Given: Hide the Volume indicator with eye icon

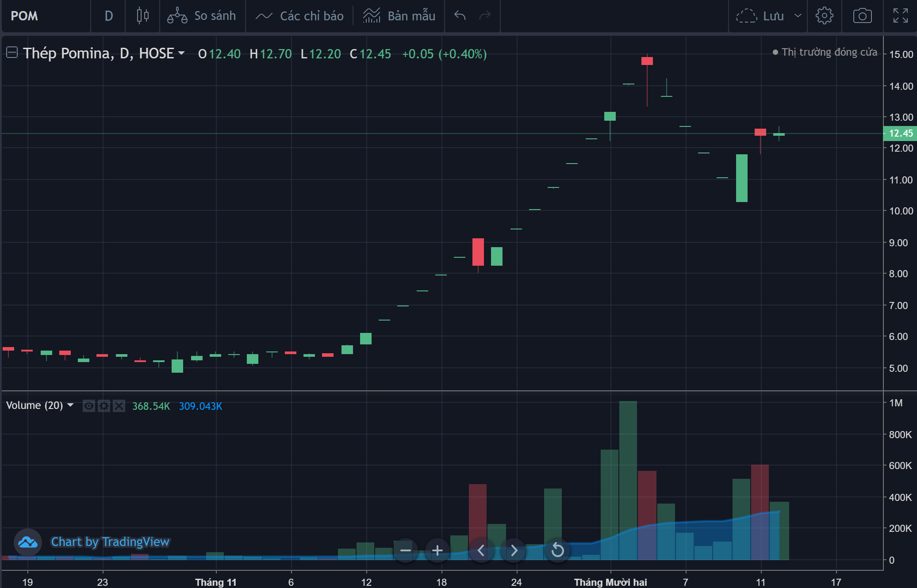Looking at the screenshot, I should coord(89,406).
